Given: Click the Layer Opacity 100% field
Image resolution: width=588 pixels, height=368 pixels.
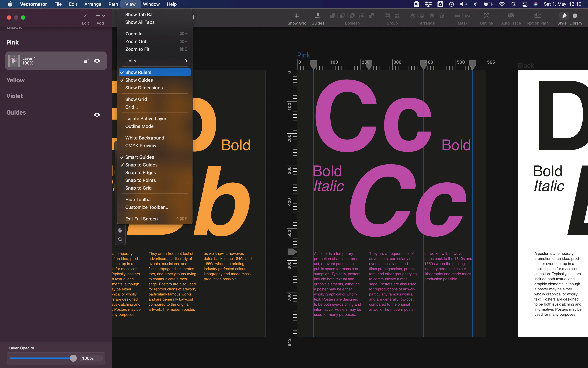Looking at the screenshot, I should pyautogui.click(x=91, y=358).
